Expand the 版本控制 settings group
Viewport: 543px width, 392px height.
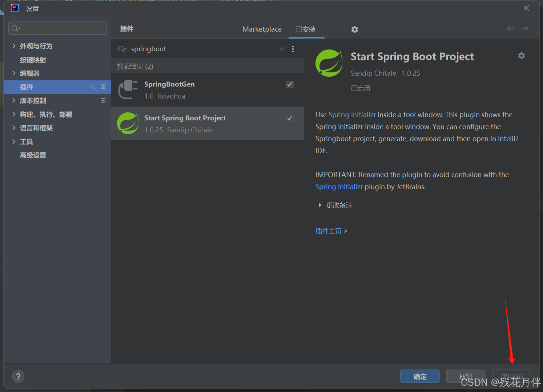[14, 100]
